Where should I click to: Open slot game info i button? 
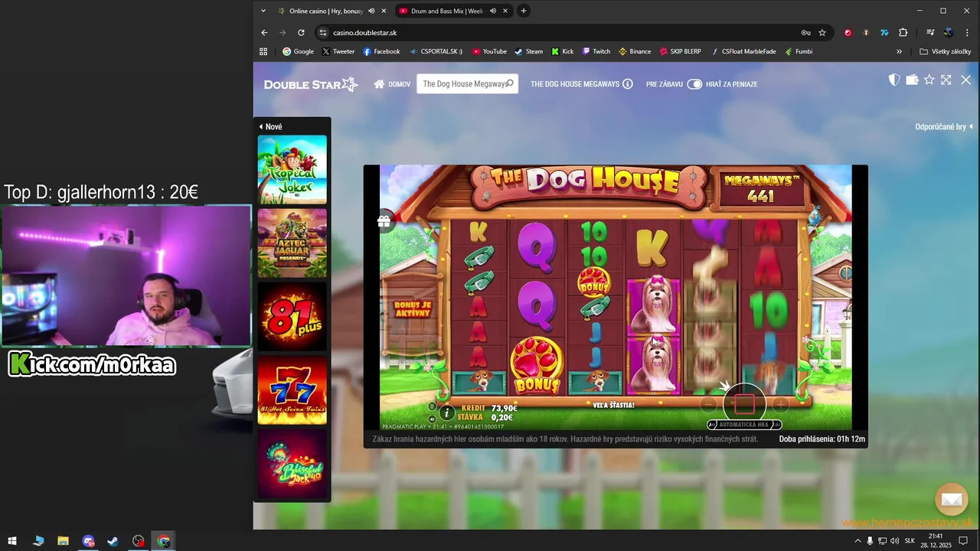click(x=446, y=412)
